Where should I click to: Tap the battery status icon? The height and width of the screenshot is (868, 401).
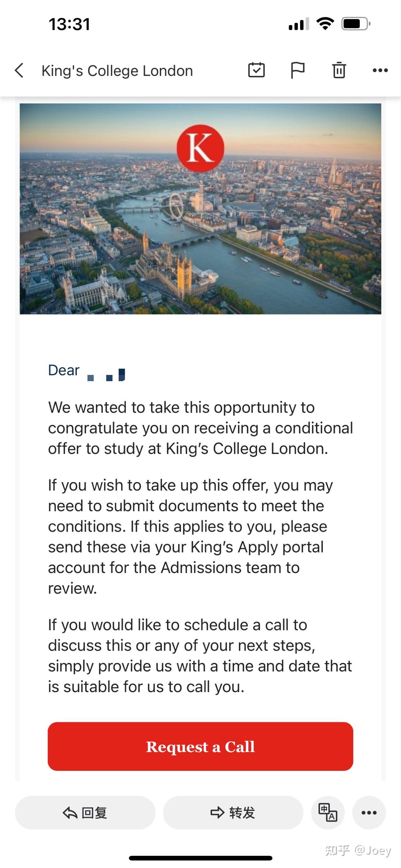point(356,24)
